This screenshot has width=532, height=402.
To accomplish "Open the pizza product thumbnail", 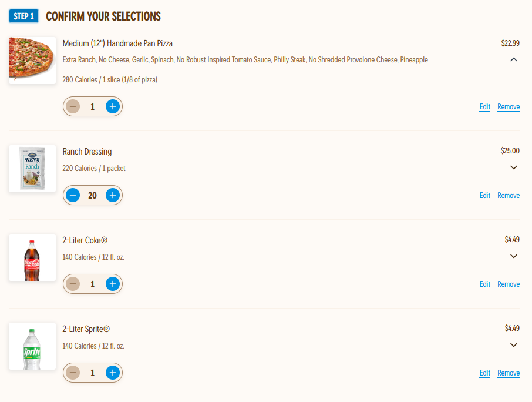I will (x=32, y=61).
